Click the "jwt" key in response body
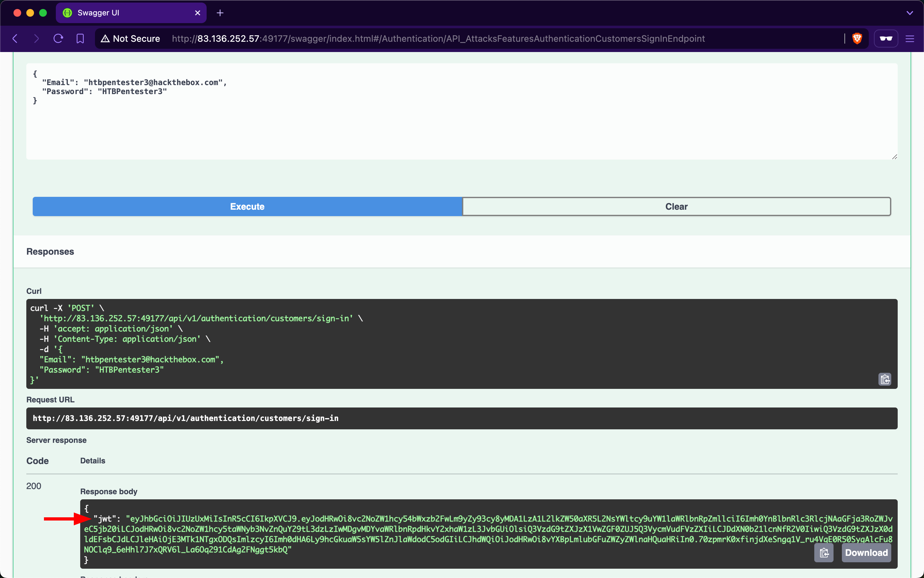Screen dimensions: 924x578 [x=105, y=519]
